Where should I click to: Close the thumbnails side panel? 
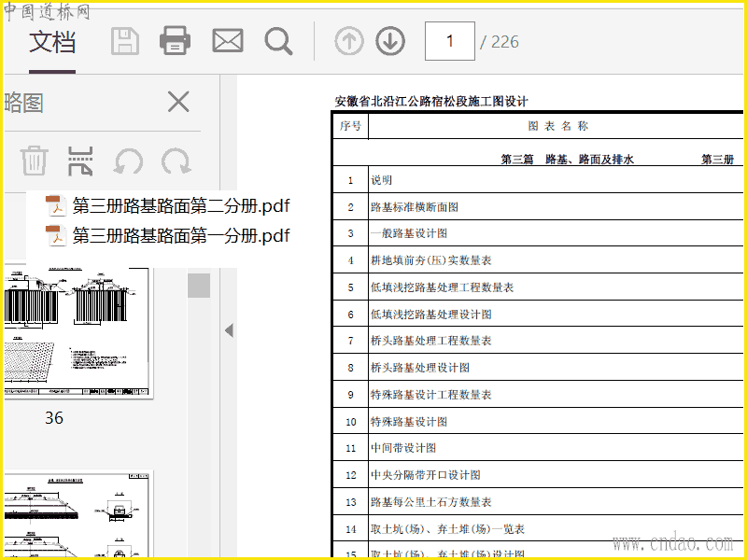tap(178, 102)
